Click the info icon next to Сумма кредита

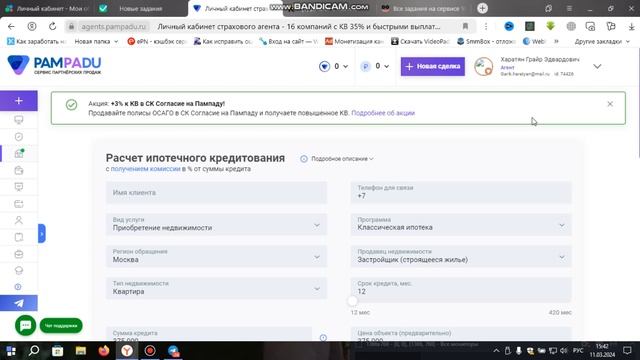[x=323, y=338]
